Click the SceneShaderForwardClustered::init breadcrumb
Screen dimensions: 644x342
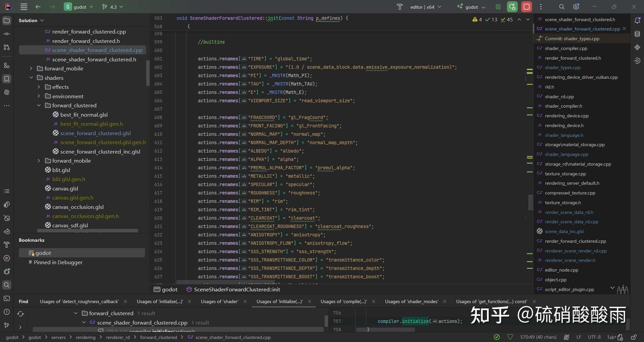click(x=233, y=290)
